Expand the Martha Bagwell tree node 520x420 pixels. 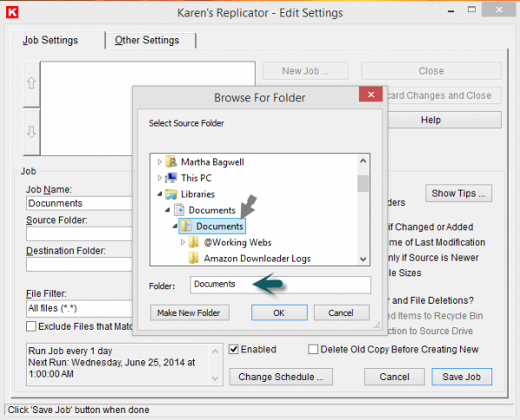[x=159, y=162]
